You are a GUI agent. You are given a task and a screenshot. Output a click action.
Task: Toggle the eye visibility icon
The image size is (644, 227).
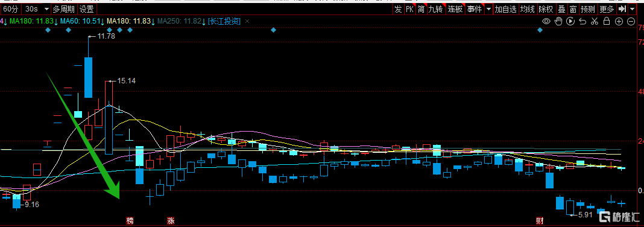point(546,21)
